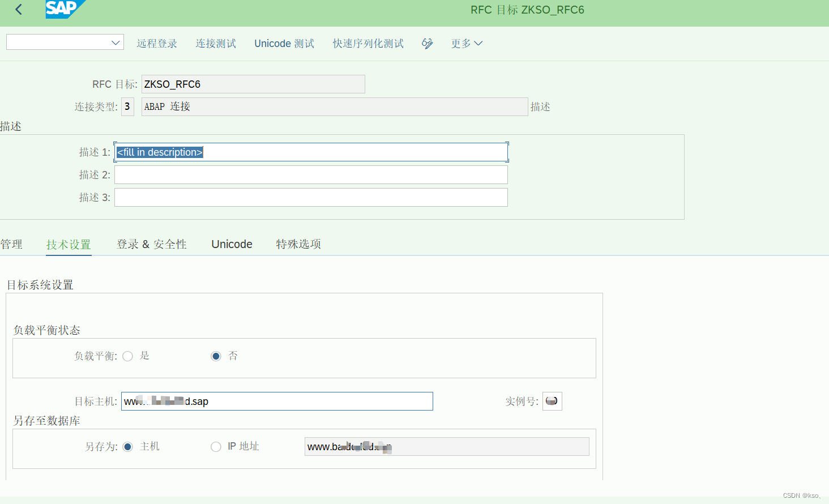Click the 另存为 host name field
The width and height of the screenshot is (829, 504).
pos(447,446)
